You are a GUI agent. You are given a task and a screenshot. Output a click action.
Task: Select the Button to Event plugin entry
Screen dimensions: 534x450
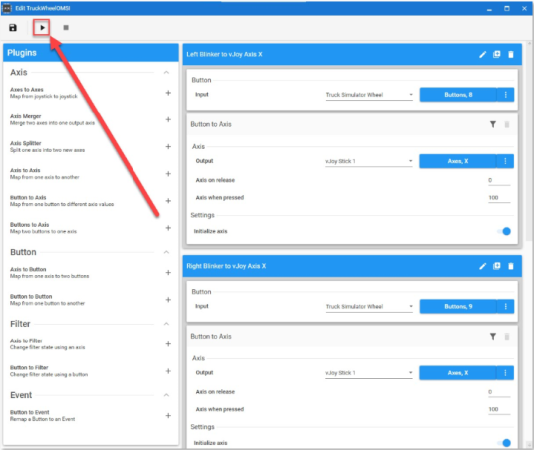[x=91, y=416]
